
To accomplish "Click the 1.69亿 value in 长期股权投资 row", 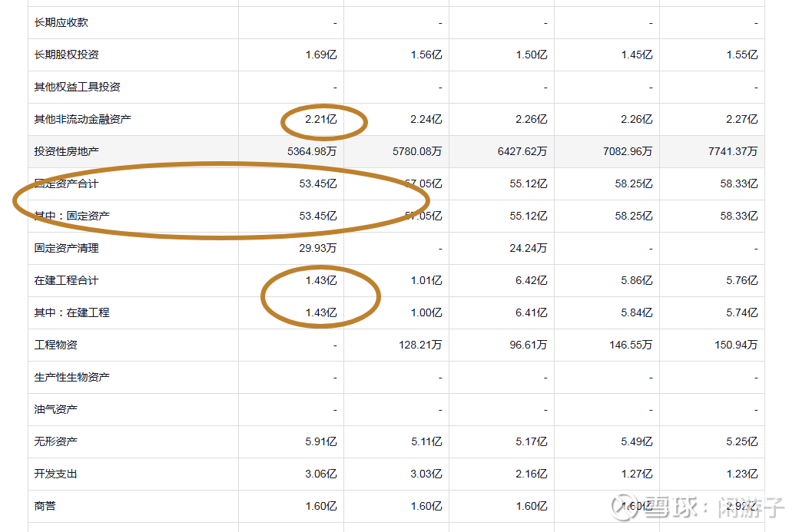I will 320,55.
